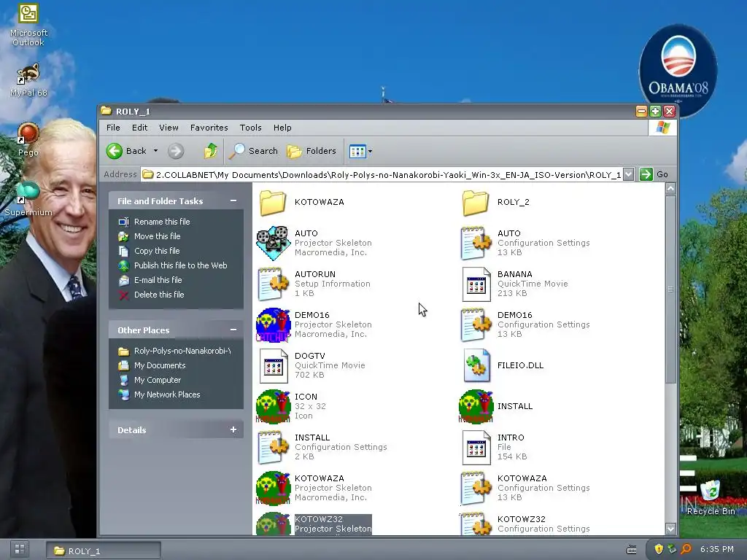Open the File menu
The height and width of the screenshot is (560, 747).
(113, 128)
